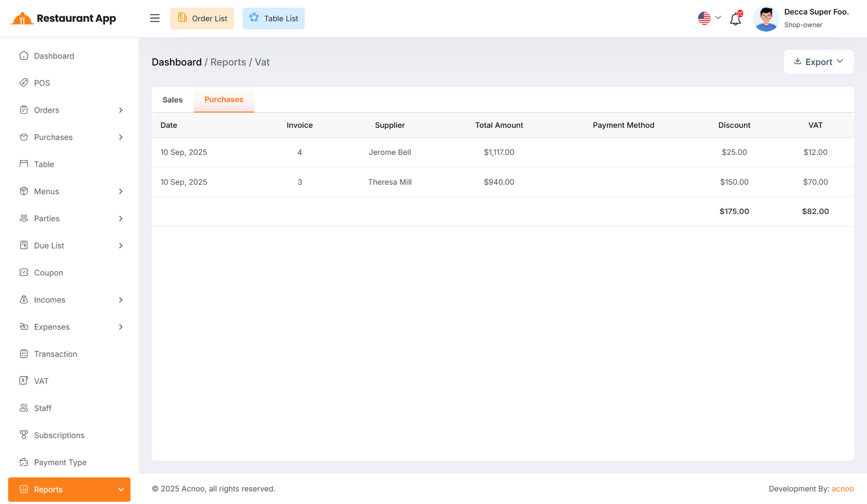
Task: Click the POS tag icon
Action: (24, 83)
